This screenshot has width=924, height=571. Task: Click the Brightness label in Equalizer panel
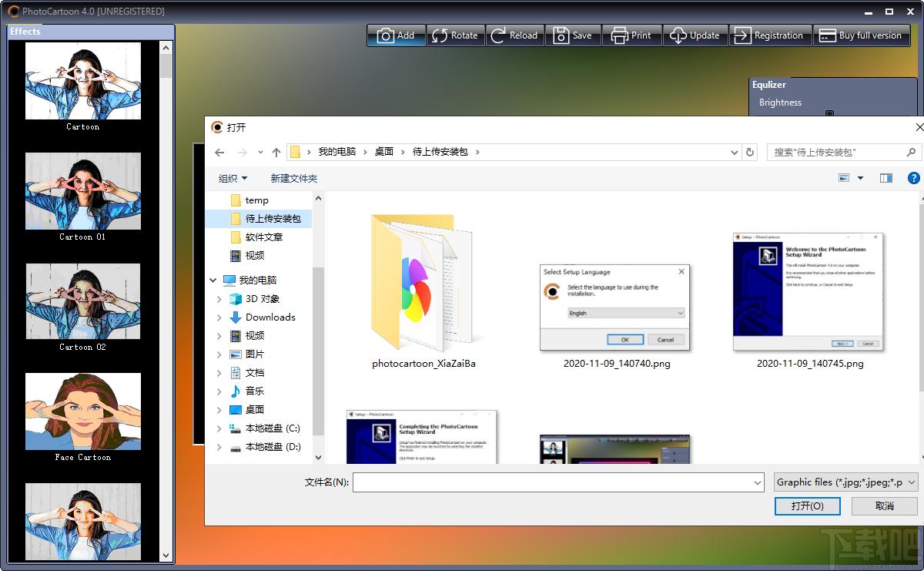click(x=780, y=102)
